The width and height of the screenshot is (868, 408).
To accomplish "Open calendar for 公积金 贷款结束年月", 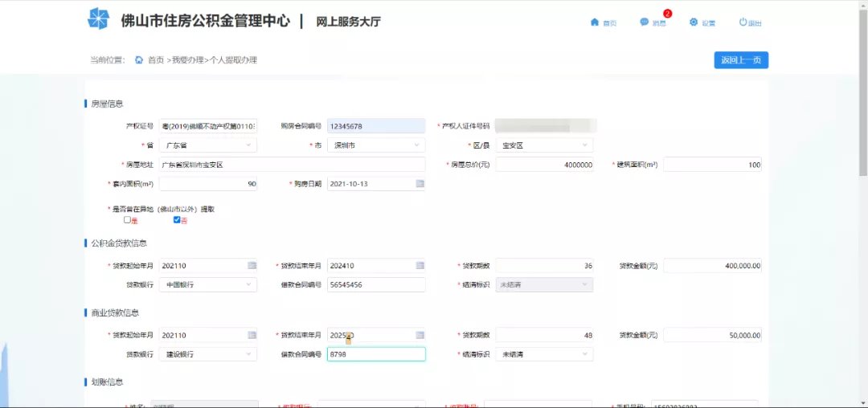I will tap(420, 265).
